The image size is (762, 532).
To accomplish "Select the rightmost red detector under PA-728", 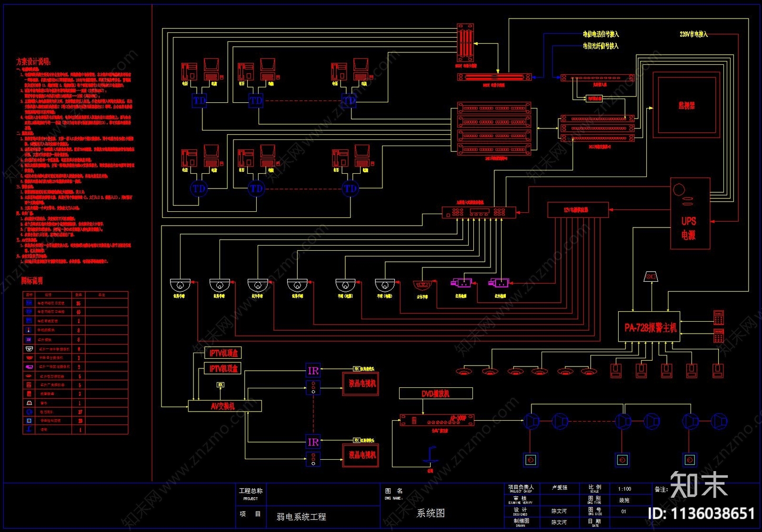I will pyautogui.click(x=718, y=370).
